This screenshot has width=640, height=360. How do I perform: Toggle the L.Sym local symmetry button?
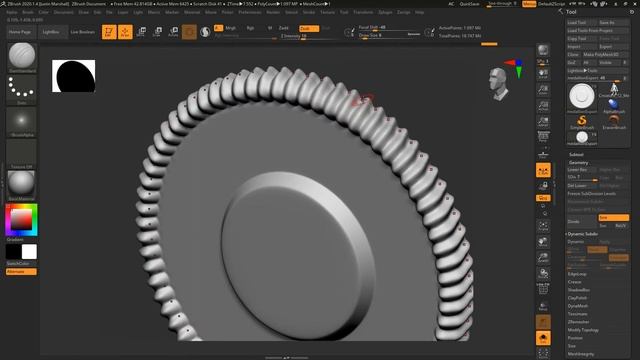click(543, 171)
